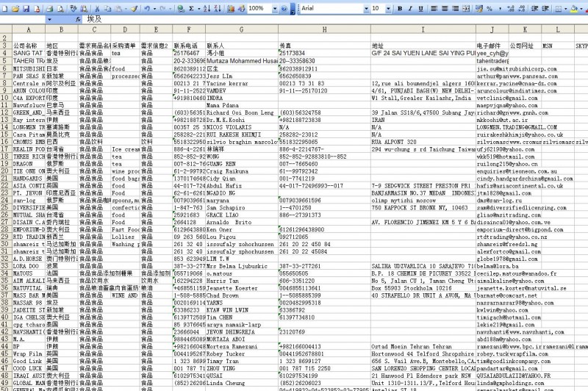
Task: Insert a hyperlink using the globe icon
Action: [180, 9]
